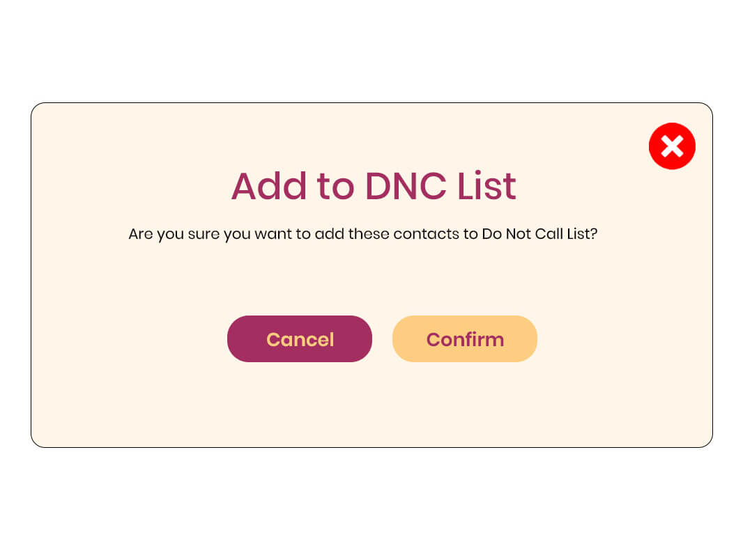Approve adding contacts by clicking Confirm

click(x=464, y=339)
